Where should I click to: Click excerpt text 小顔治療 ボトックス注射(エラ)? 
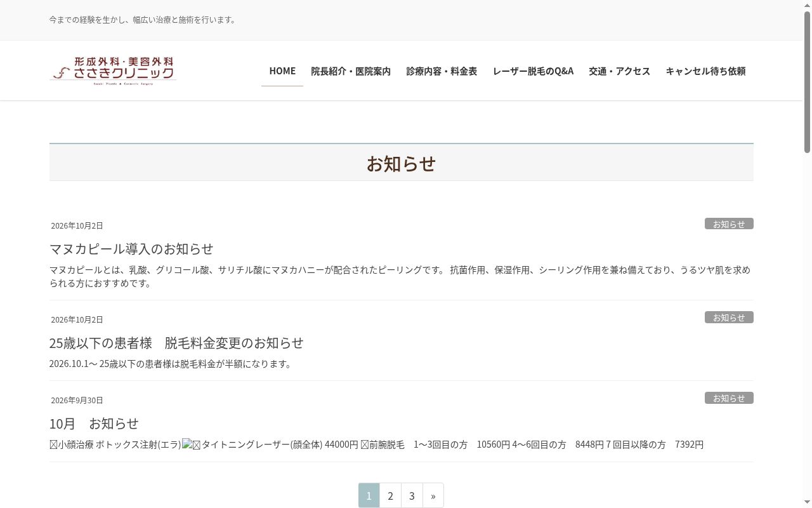(x=115, y=444)
